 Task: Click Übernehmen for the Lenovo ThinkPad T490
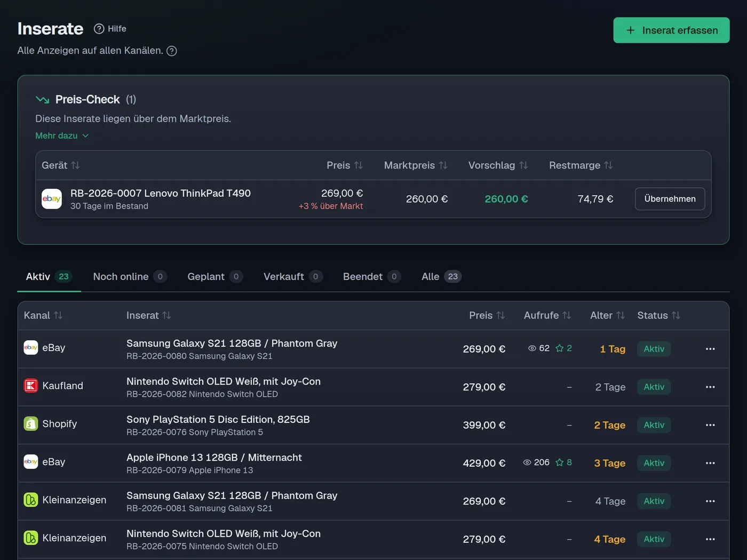[670, 199]
